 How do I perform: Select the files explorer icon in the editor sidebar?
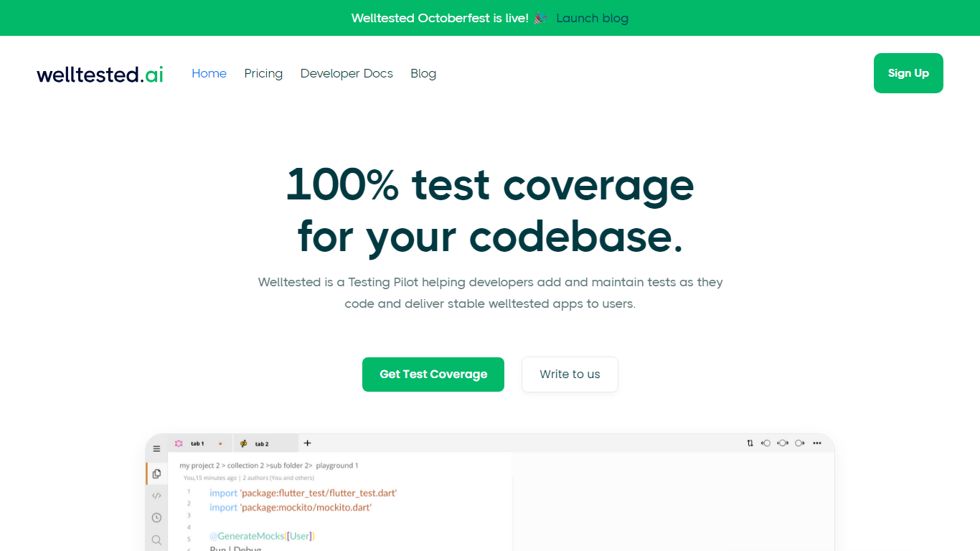(156, 474)
